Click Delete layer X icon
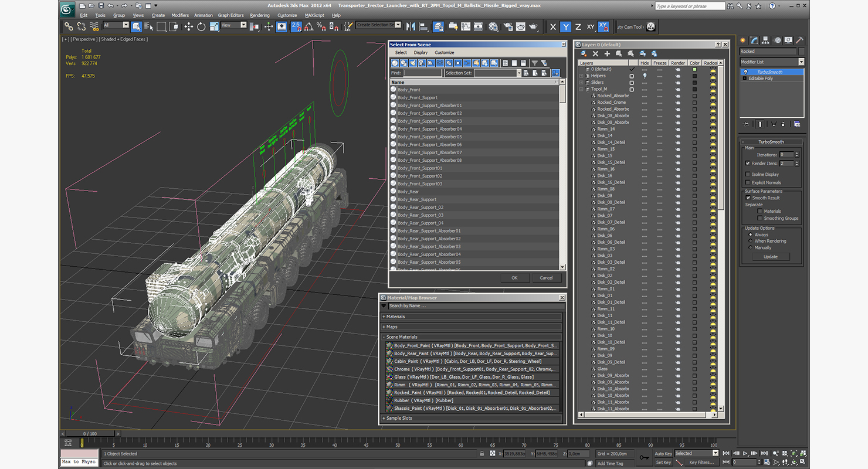Viewport: 868px width, 469px height. [595, 53]
